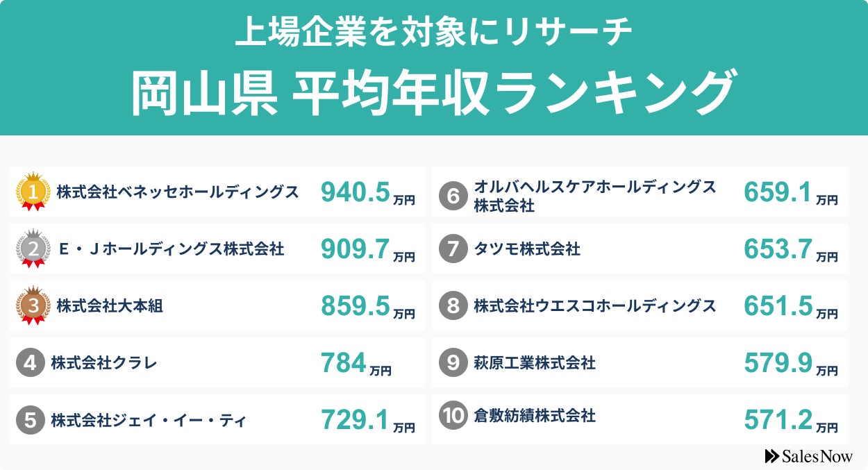Click the number 6 rank circle

click(x=453, y=196)
